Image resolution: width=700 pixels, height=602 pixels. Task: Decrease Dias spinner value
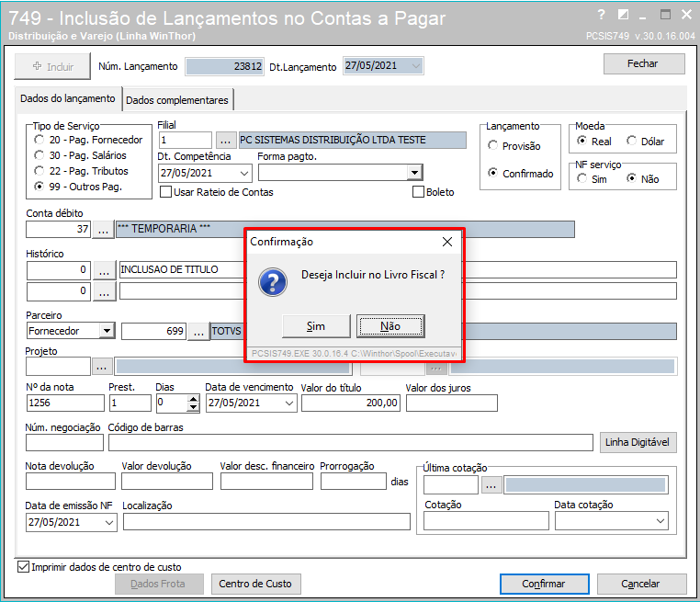(193, 407)
